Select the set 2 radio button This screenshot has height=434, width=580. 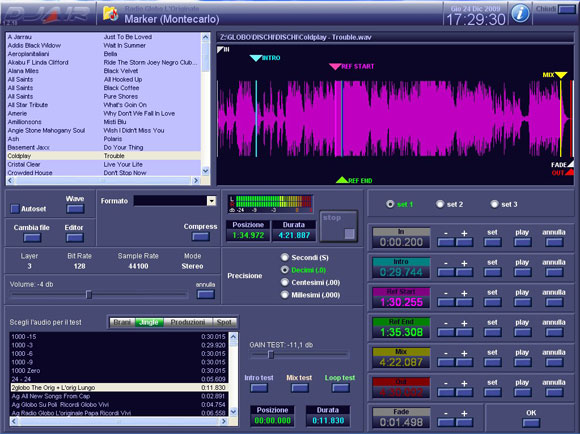pyautogui.click(x=440, y=204)
